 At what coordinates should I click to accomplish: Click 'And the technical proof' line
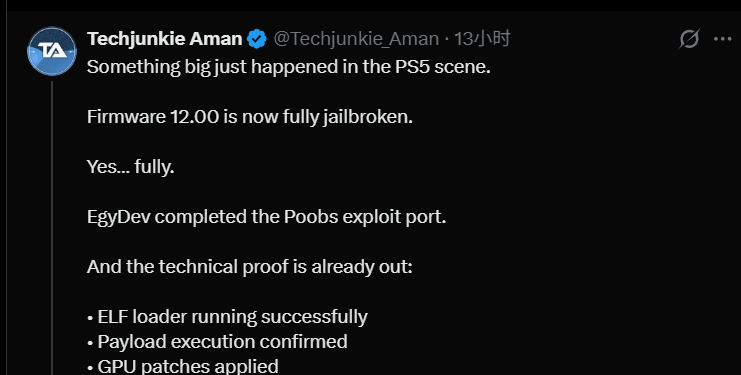pos(250,267)
